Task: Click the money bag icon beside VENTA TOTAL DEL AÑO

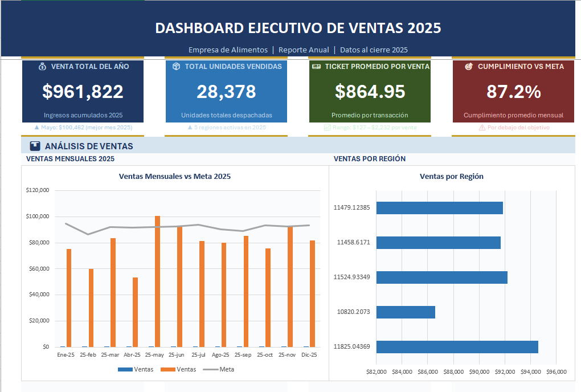Action: tap(43, 67)
